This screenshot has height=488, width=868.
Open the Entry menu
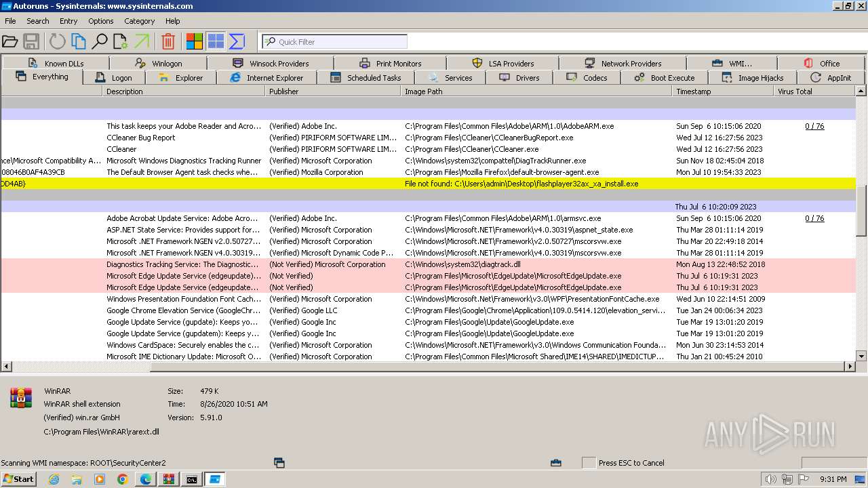pyautogui.click(x=68, y=21)
